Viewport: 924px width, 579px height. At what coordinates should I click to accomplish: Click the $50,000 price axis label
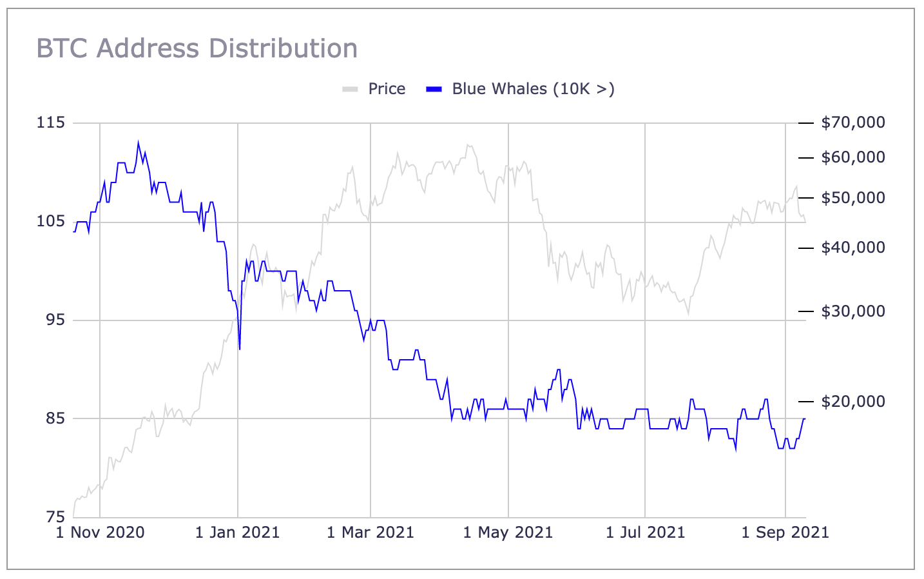[x=853, y=198]
